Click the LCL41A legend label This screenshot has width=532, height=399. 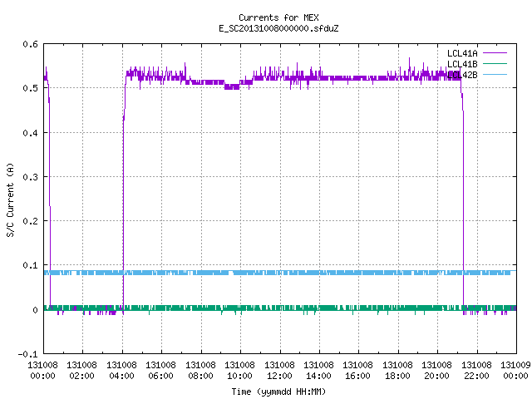coord(462,53)
